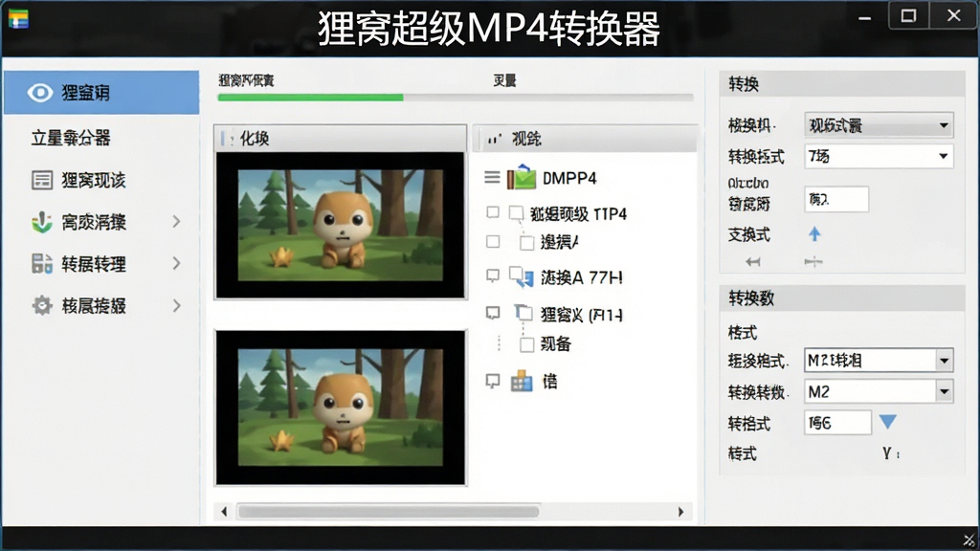Click the input field next to 镣篦掰
The width and height of the screenshot is (980, 551).
point(836,199)
